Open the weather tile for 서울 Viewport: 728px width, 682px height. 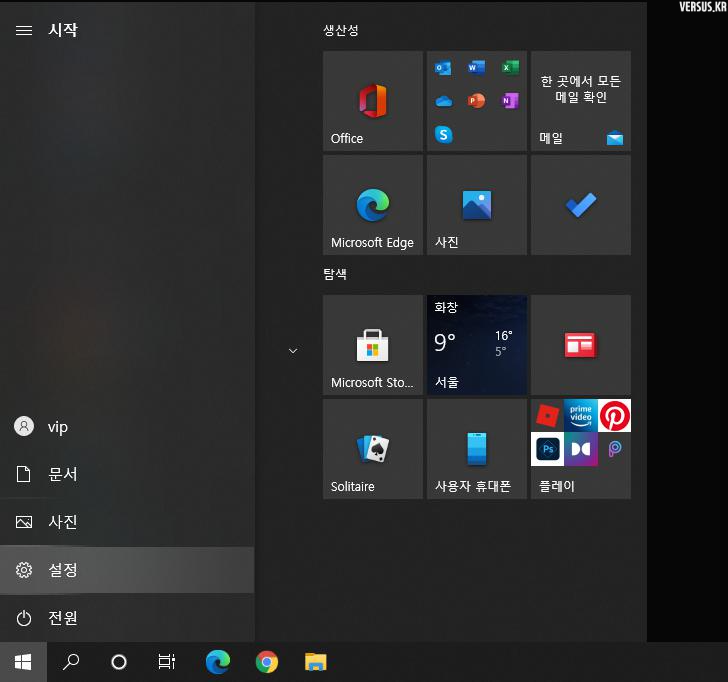click(477, 345)
